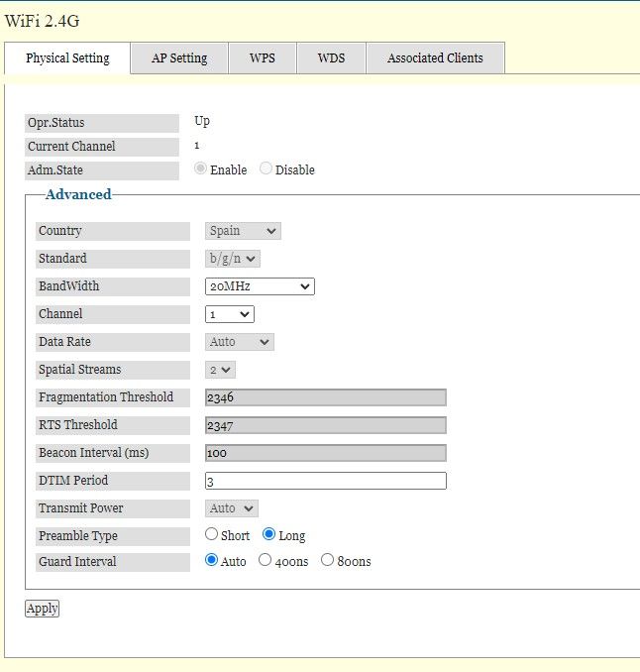Expand the Transmit Power dropdown
640x672 pixels.
[232, 508]
